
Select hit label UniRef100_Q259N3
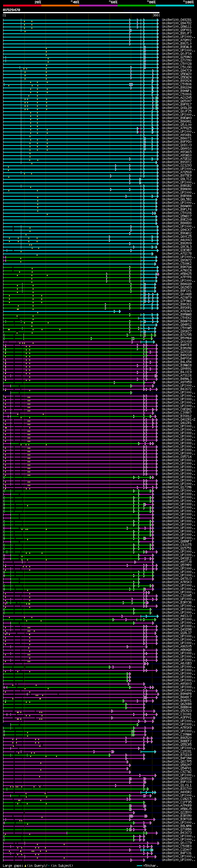click(176, 57)
